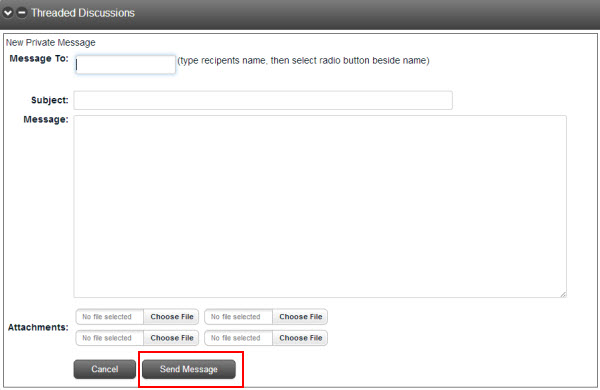Send Message button click
Screen dimensions: 600x390
tap(189, 369)
